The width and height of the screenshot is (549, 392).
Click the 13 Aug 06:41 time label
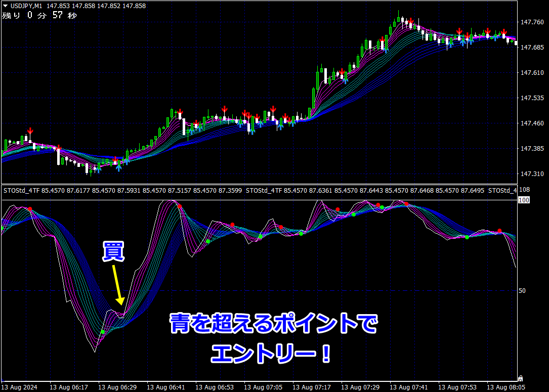(x=166, y=387)
